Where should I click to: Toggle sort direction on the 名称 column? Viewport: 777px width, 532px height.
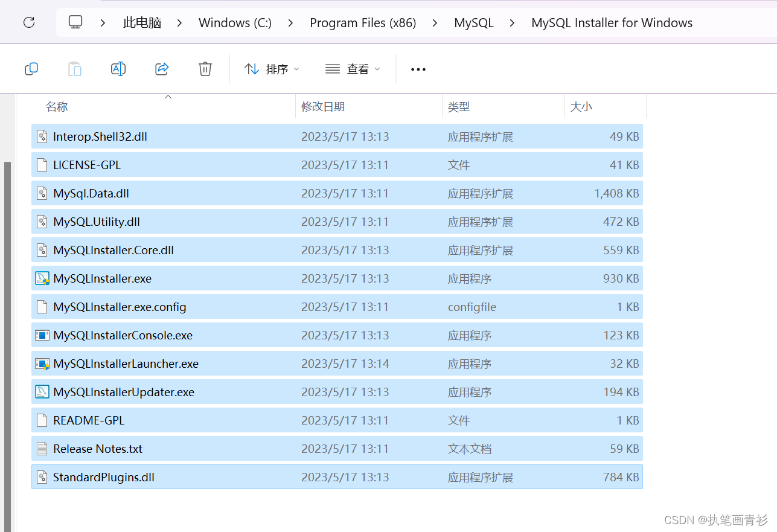(57, 106)
